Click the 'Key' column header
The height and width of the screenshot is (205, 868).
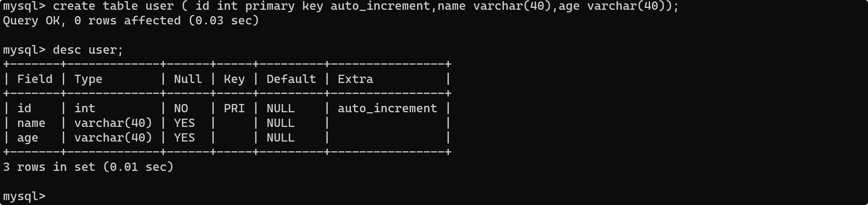point(234,79)
